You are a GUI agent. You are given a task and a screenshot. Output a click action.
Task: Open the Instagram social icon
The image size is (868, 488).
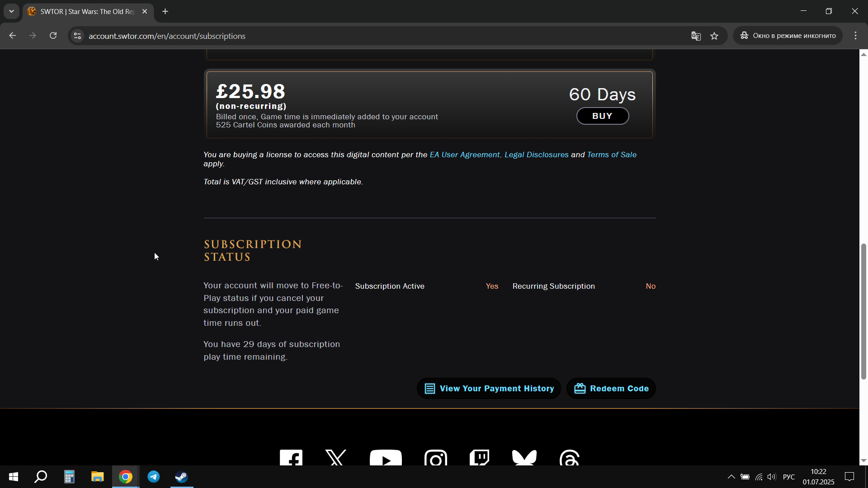pos(436,458)
